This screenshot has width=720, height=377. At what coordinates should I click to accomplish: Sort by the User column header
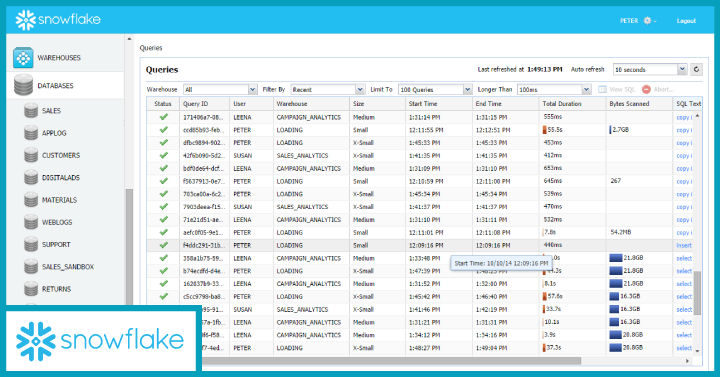click(251, 104)
